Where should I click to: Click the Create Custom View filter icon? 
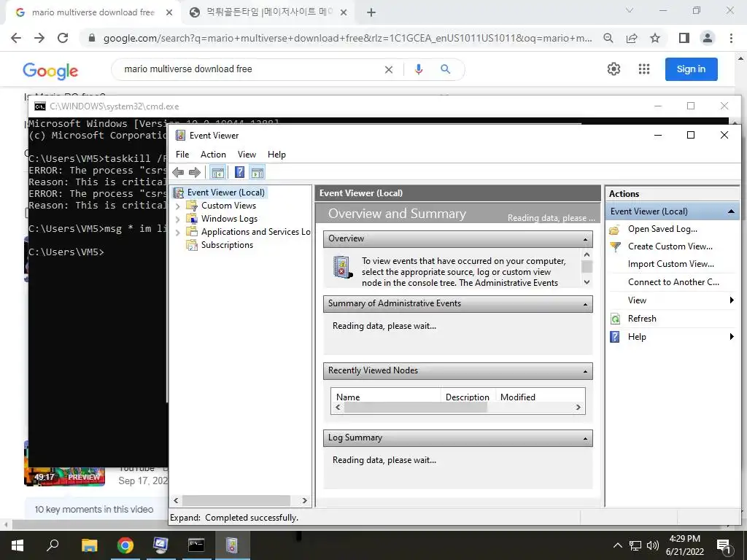615,246
